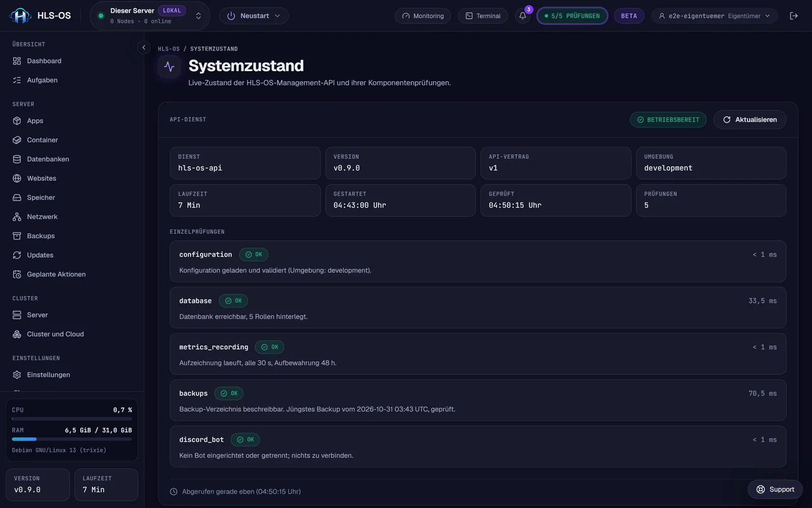Click the Prüfungen 5 card
812x508 pixels.
(x=711, y=200)
